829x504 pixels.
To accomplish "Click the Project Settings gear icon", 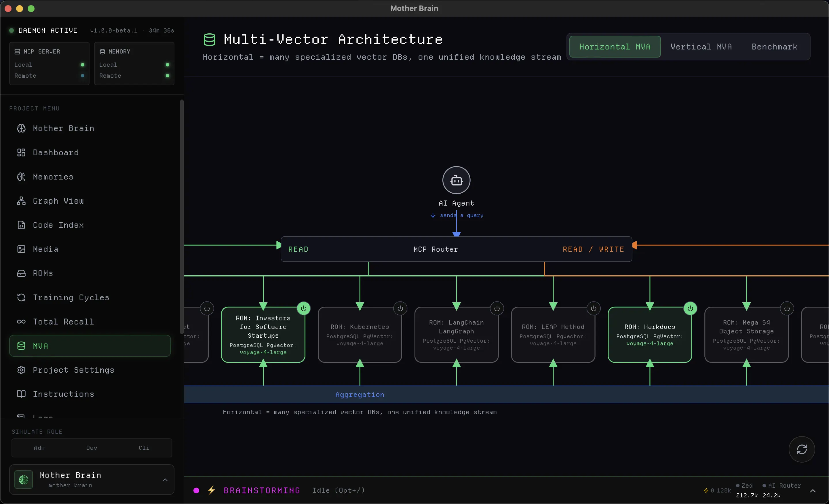I will point(21,370).
